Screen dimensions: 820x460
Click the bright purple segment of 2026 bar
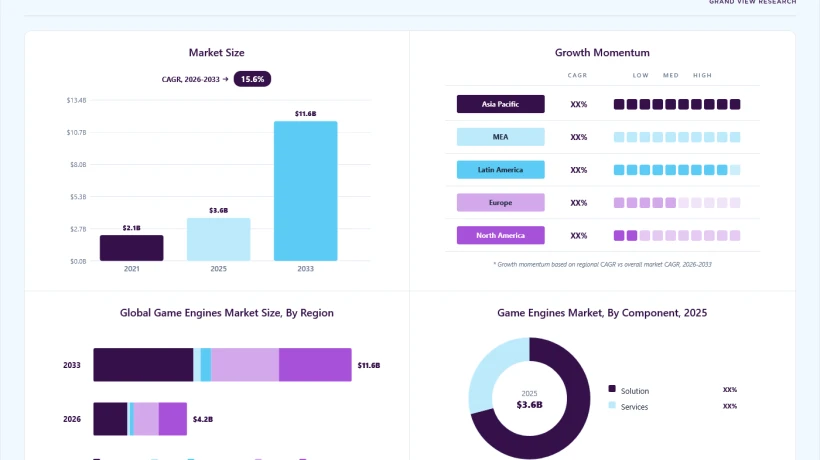(173, 419)
